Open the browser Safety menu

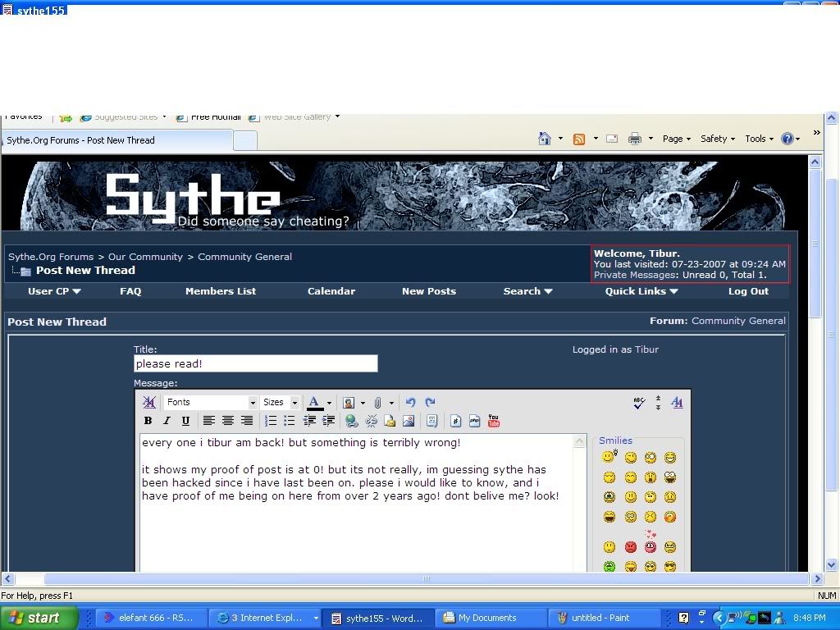click(x=717, y=139)
